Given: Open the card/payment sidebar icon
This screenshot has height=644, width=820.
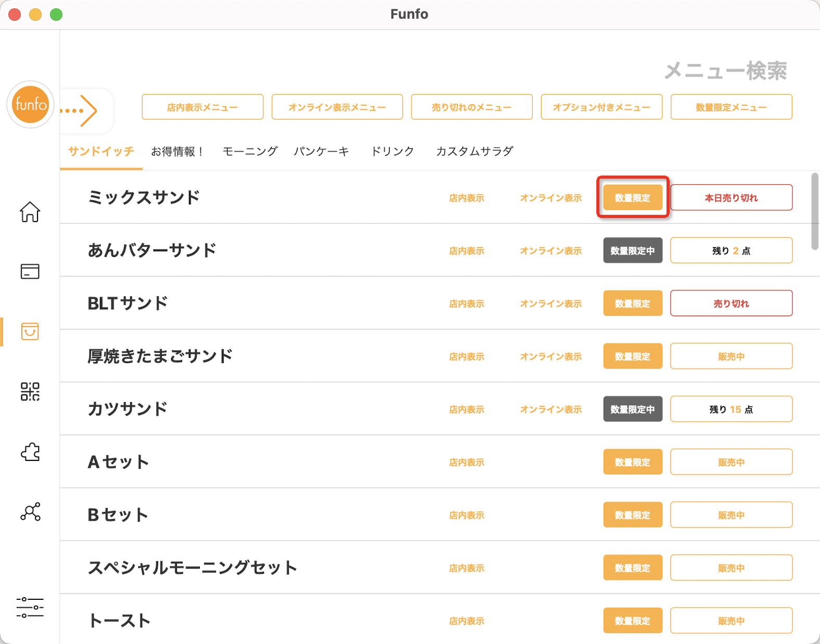Looking at the screenshot, I should pyautogui.click(x=30, y=271).
